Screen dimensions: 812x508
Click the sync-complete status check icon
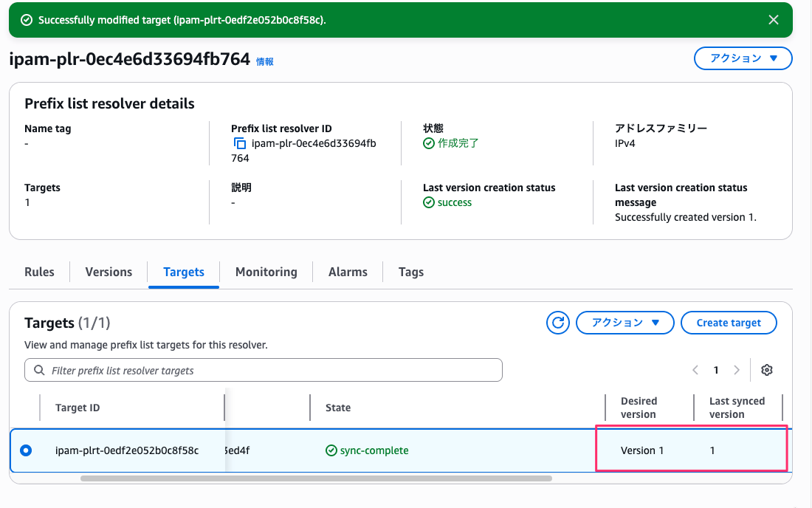point(331,450)
